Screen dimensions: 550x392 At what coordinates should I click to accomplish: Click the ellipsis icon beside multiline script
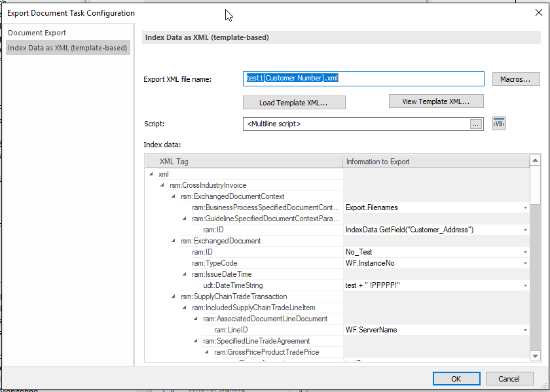[476, 123]
